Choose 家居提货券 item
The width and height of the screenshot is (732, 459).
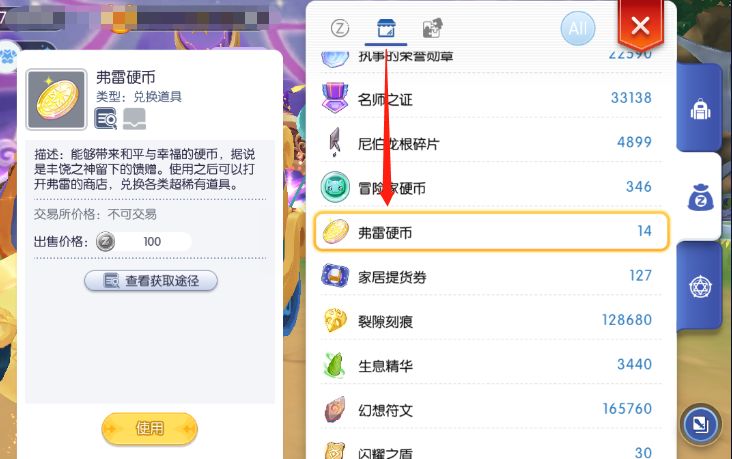click(x=491, y=276)
